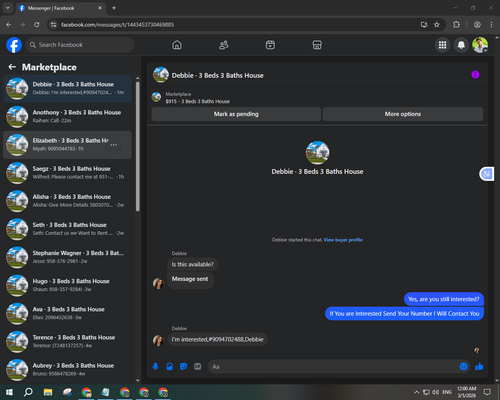Open the taskbar volume control
The width and height of the screenshot is (500, 400).
pos(436,392)
